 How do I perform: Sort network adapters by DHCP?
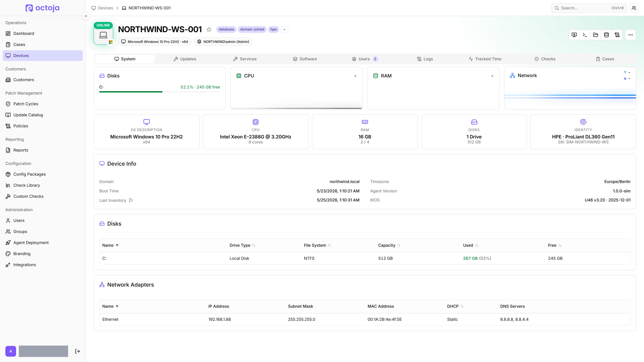coord(455,306)
